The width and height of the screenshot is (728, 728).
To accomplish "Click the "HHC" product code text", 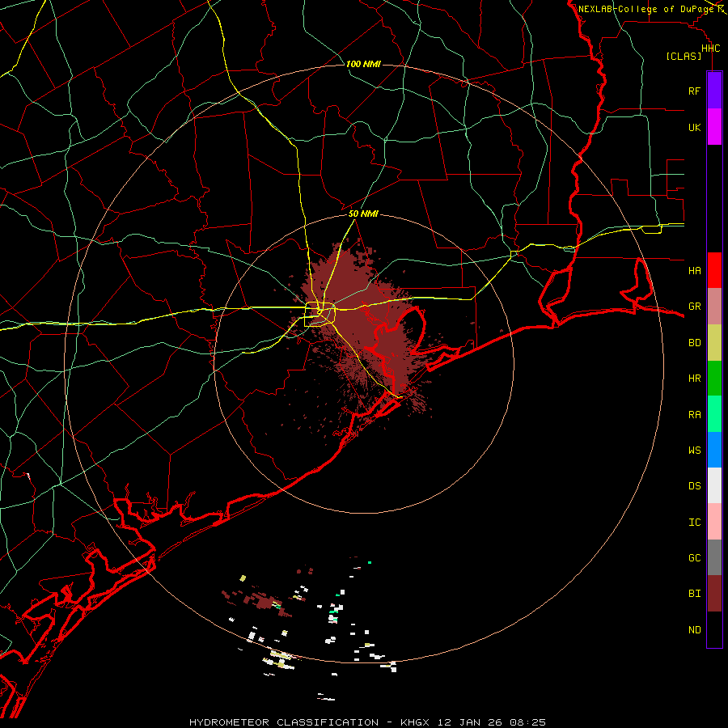I will [710, 49].
